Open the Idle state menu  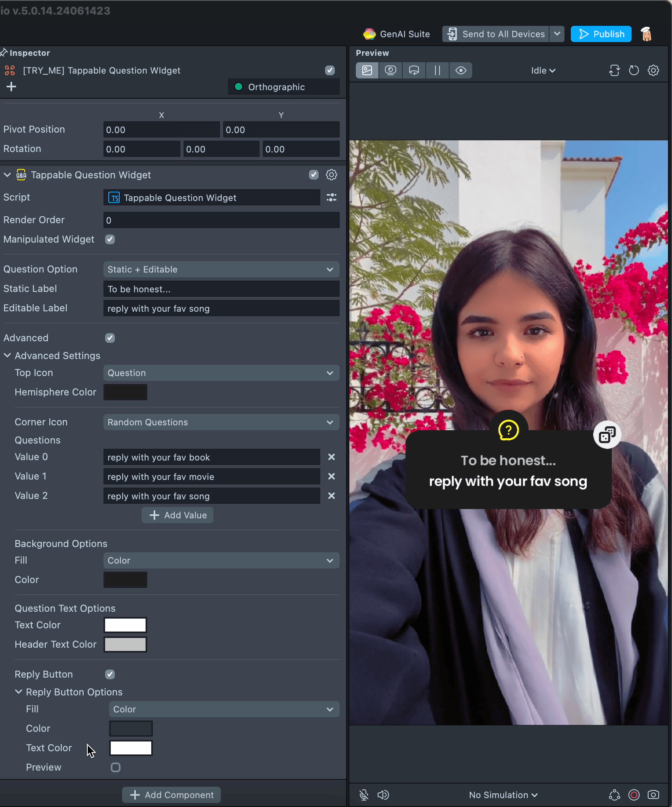[543, 70]
